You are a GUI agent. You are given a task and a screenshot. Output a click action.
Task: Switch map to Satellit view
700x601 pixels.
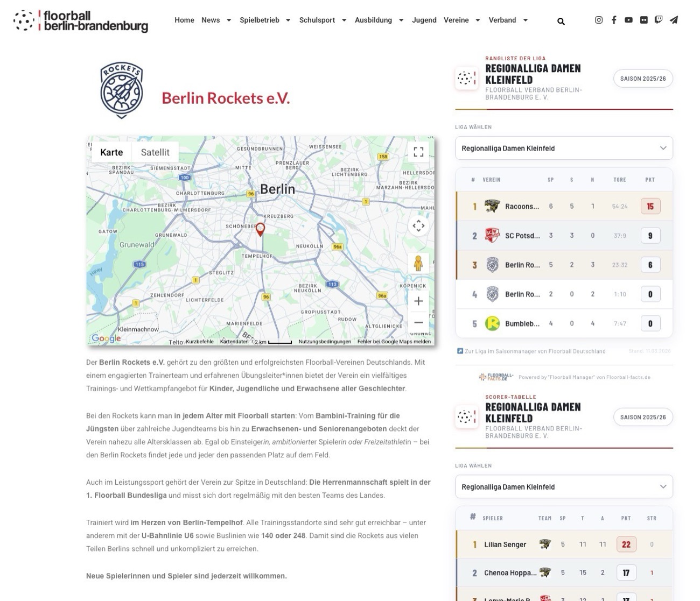155,152
